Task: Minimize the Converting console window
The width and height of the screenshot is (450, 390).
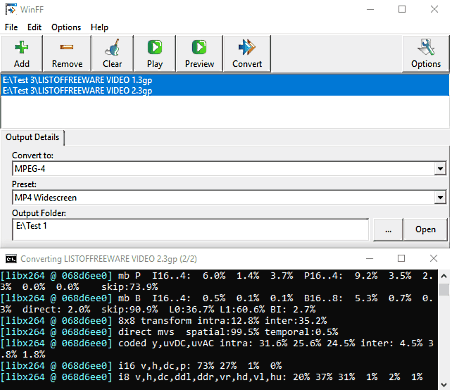Action: click(x=370, y=259)
